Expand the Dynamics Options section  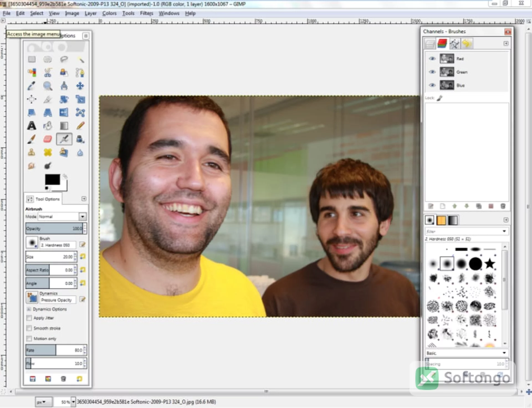(x=29, y=309)
